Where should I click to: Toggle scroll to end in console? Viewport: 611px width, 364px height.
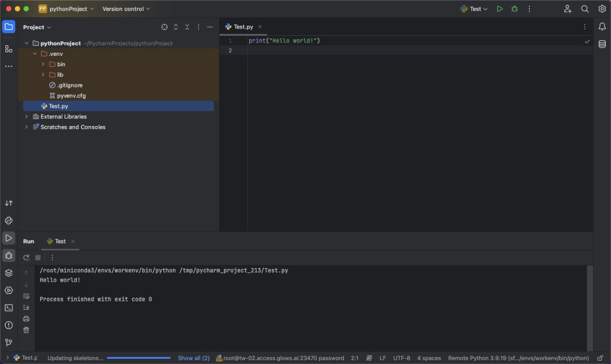click(x=26, y=307)
